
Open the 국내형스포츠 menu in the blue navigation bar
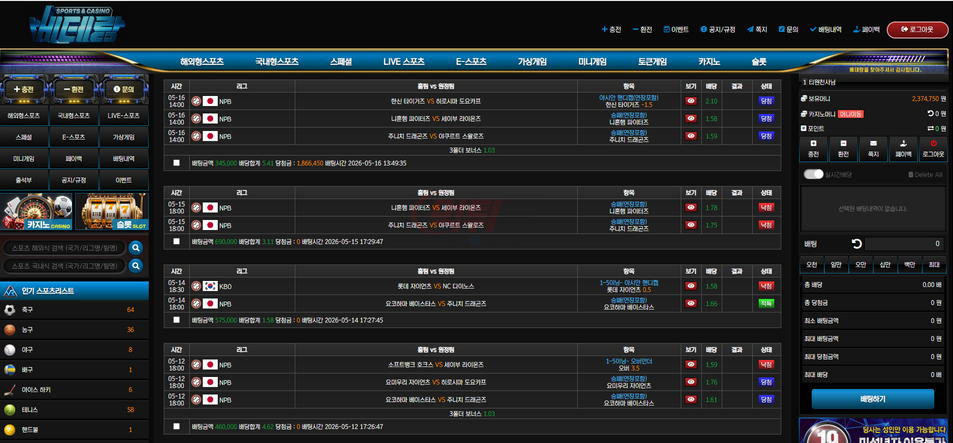[x=277, y=61]
